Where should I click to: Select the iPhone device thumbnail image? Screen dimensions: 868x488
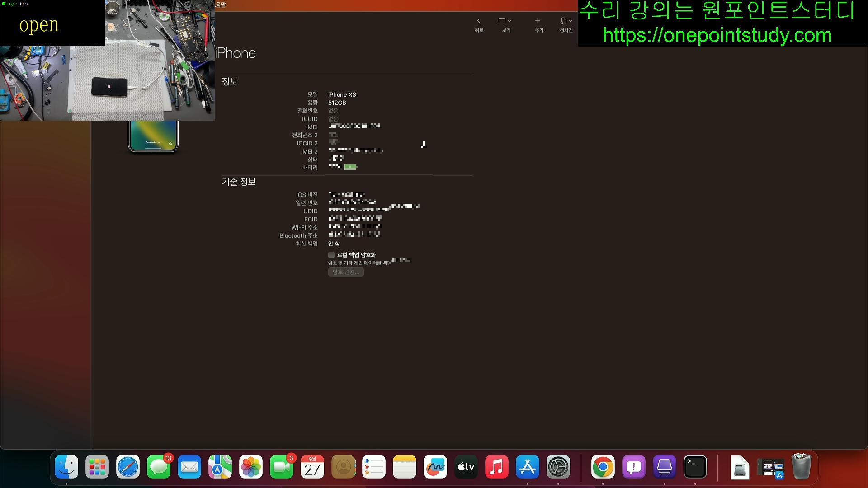[153, 136]
